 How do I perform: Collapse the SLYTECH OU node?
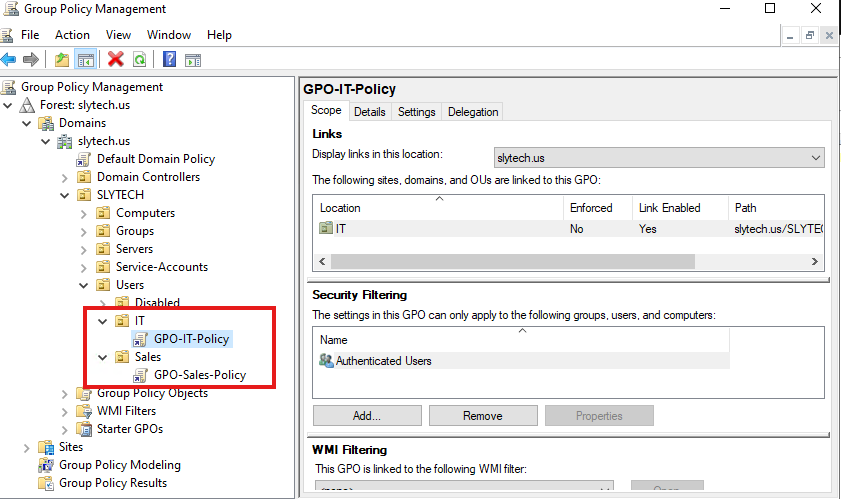[64, 195]
